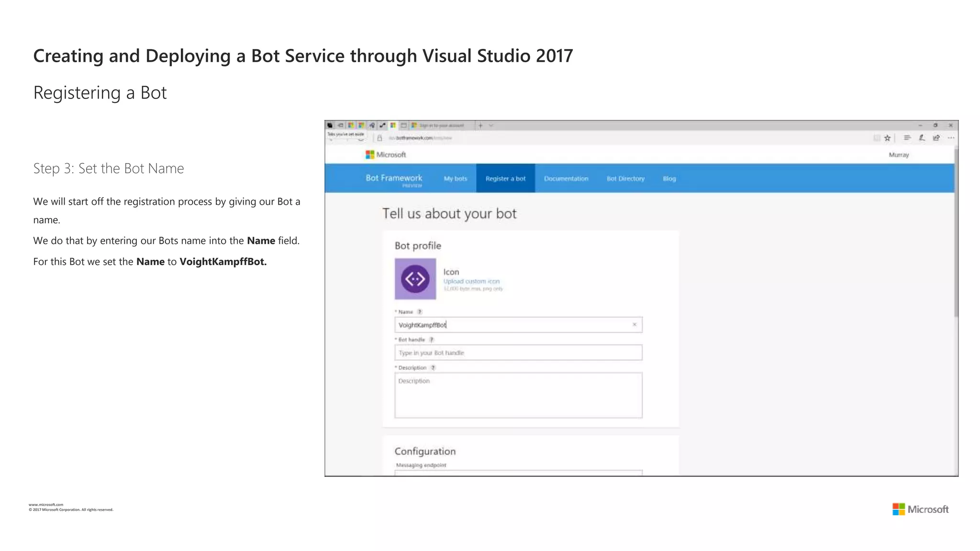Open the Edge Hub icon
980x551 pixels.
tap(907, 138)
